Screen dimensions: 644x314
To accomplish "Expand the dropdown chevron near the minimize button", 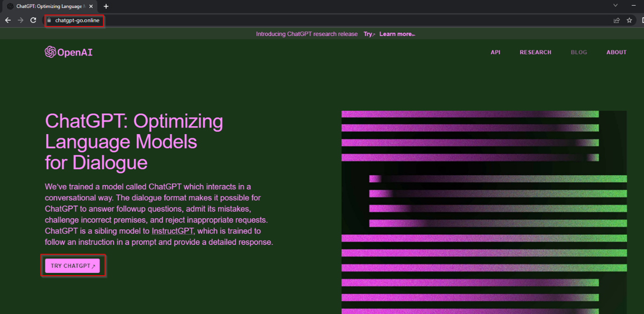I will (x=615, y=5).
